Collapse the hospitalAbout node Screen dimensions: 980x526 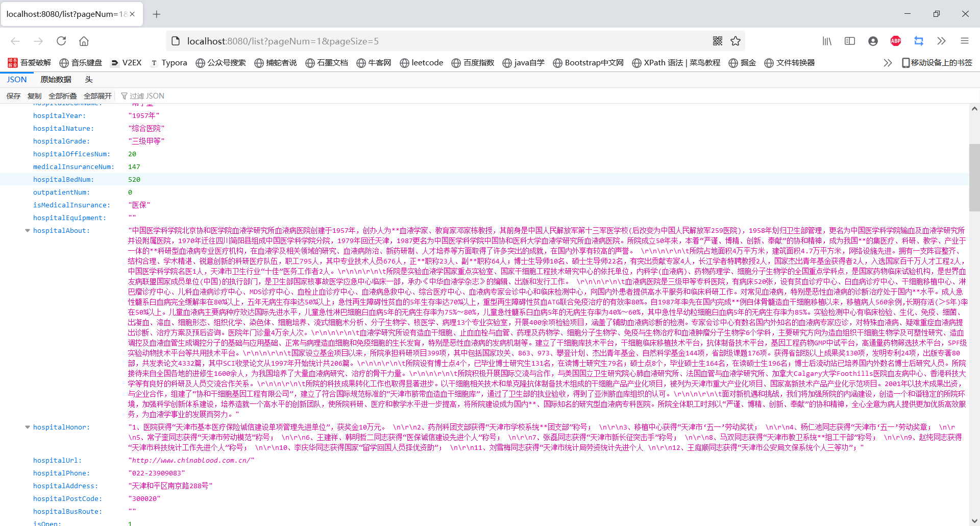[28, 230]
